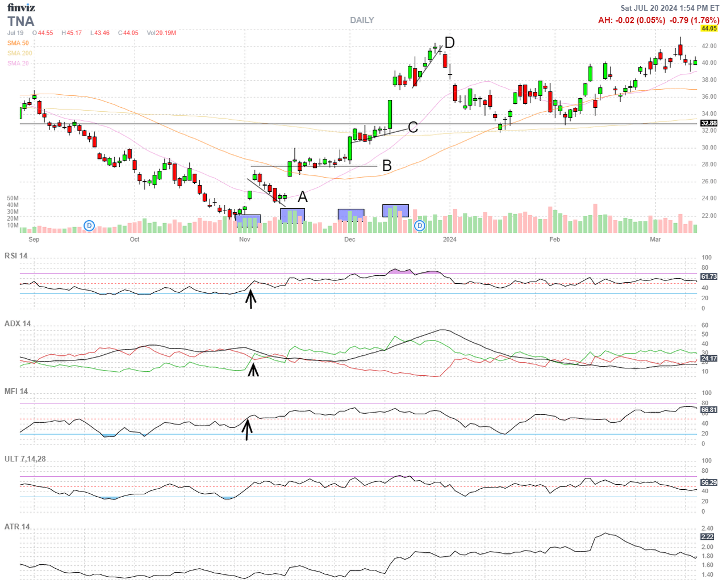Click the 2024 label on time axis

pos(450,240)
